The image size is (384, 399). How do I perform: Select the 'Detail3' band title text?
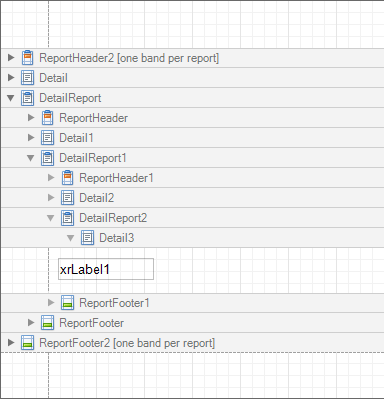(117, 238)
